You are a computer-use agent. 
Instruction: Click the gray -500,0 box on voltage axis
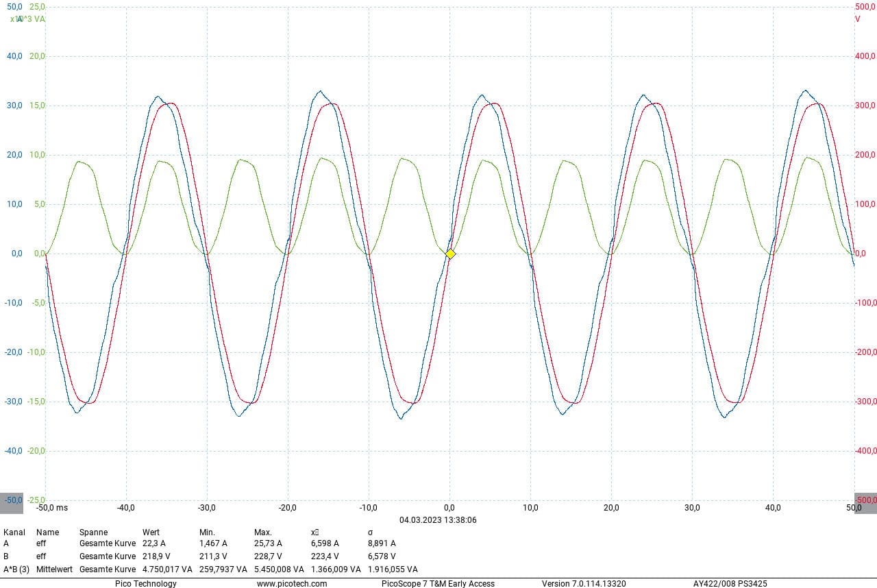click(865, 500)
